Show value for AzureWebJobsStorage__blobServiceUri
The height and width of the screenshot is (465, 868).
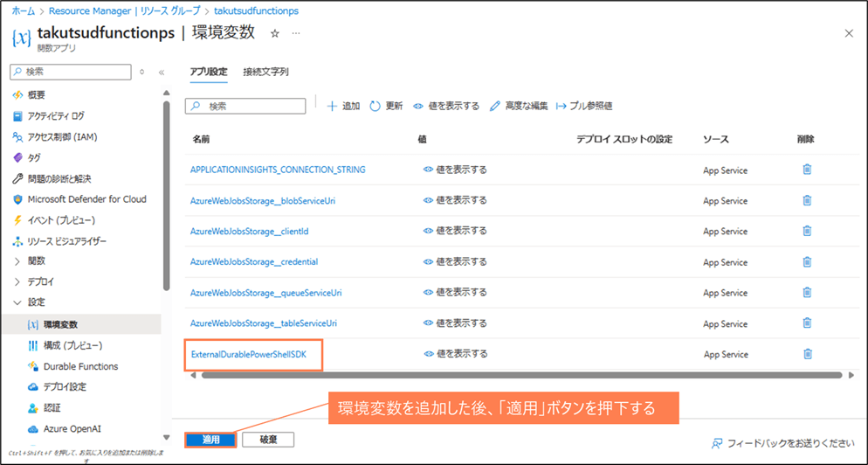point(455,200)
